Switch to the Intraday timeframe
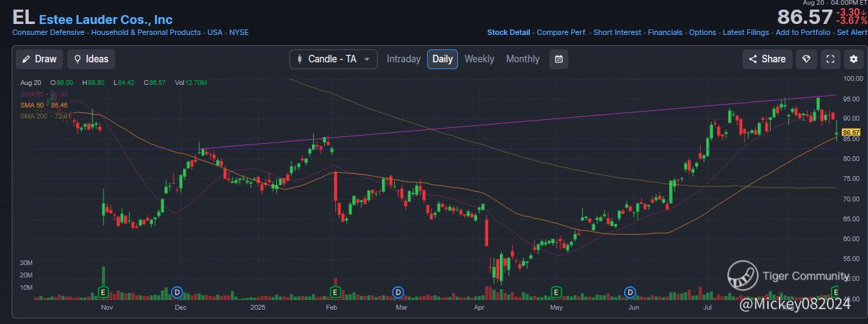The width and height of the screenshot is (868, 324). [403, 59]
